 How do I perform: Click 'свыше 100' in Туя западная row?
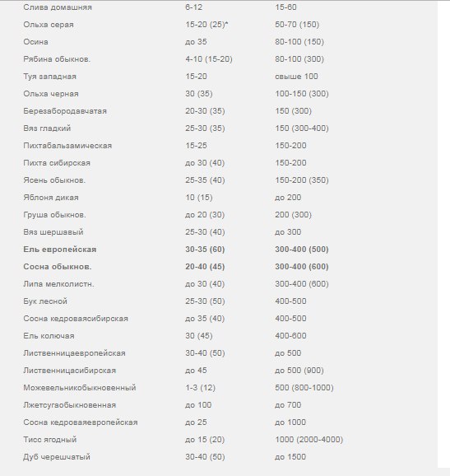tap(296, 77)
